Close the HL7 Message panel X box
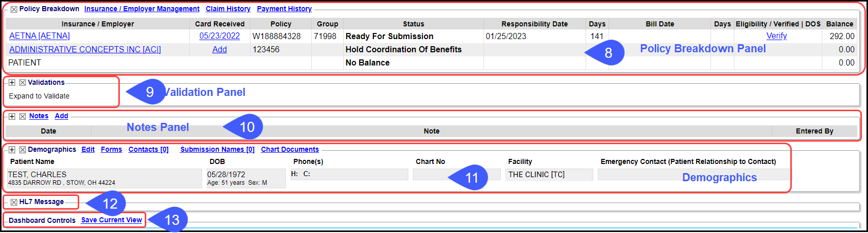 14,202
